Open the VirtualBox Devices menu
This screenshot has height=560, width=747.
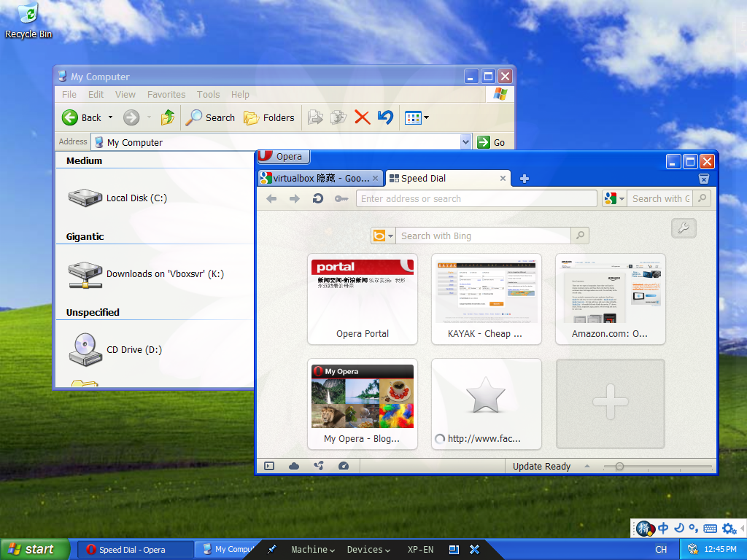click(x=368, y=550)
